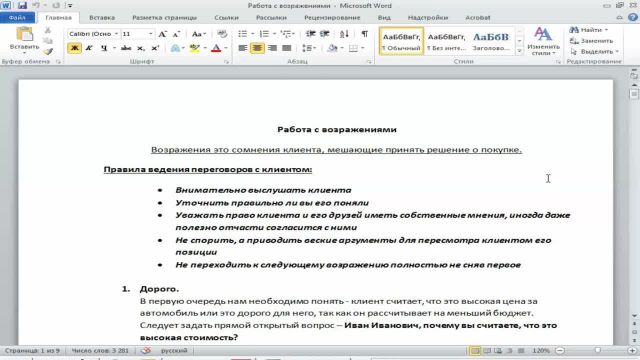Viewport: 640px width, 360px height.
Task: Switch to the Вставка tab
Action: pyautogui.click(x=102, y=18)
